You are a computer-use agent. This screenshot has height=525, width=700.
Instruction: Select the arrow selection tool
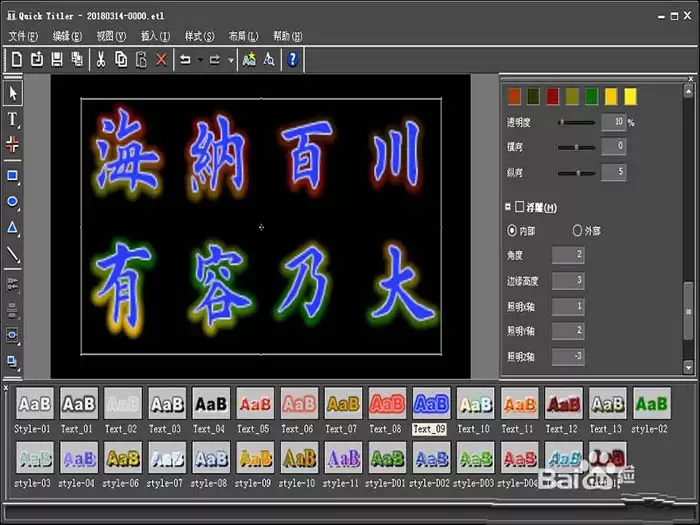pyautogui.click(x=12, y=93)
